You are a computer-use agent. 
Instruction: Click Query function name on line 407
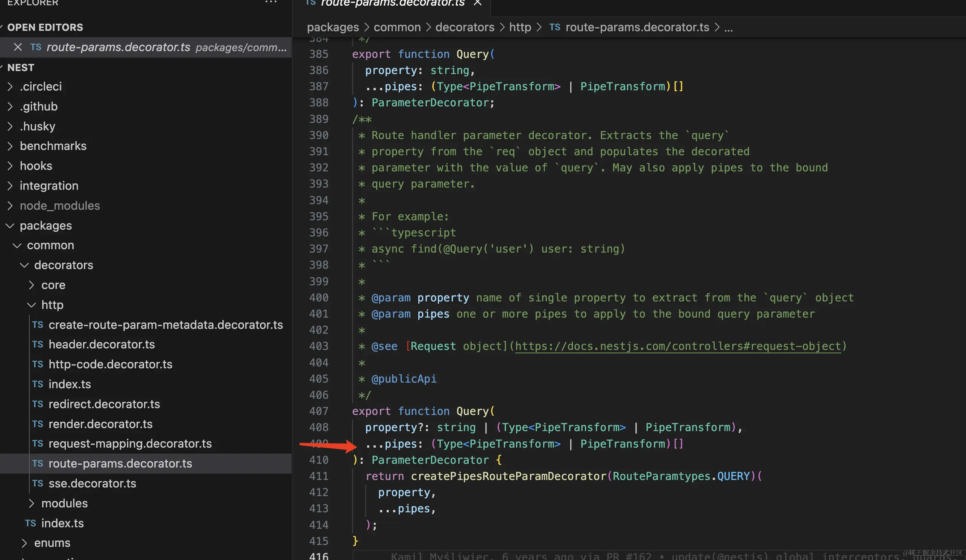click(472, 411)
